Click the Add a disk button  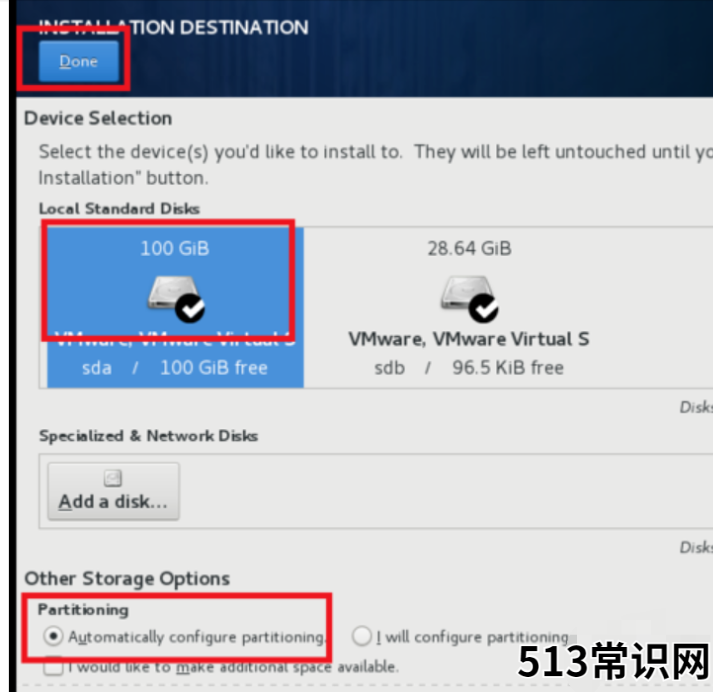113,491
